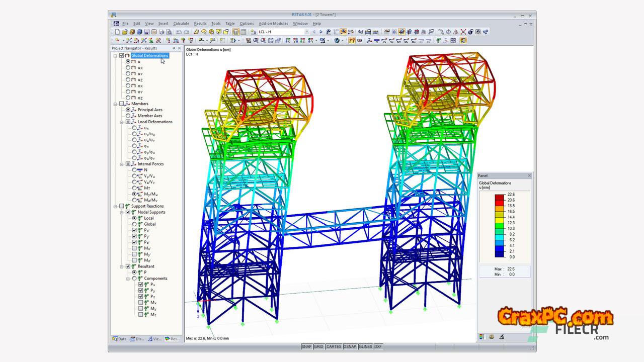Collapse the Internal Forces tree node
Image resolution: width=644 pixels, height=362 pixels.
pyautogui.click(x=122, y=164)
